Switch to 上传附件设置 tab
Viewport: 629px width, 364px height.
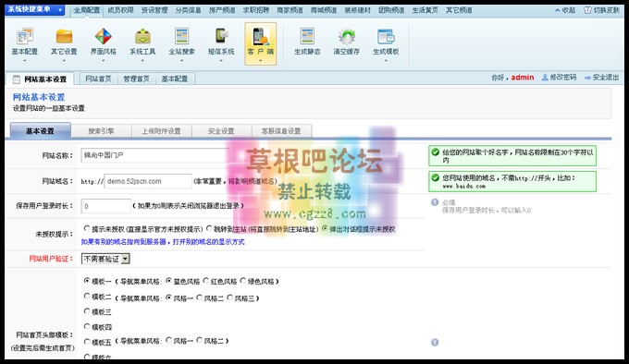(161, 131)
